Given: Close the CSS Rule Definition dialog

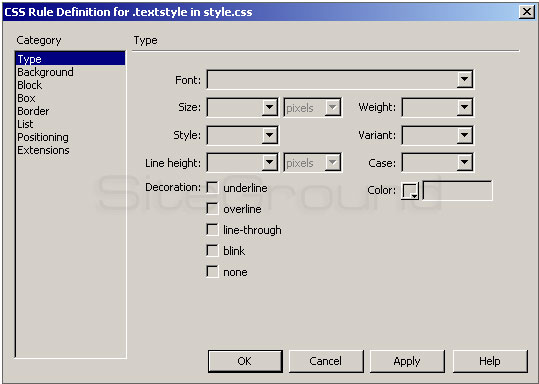Looking at the screenshot, I should coord(527,12).
